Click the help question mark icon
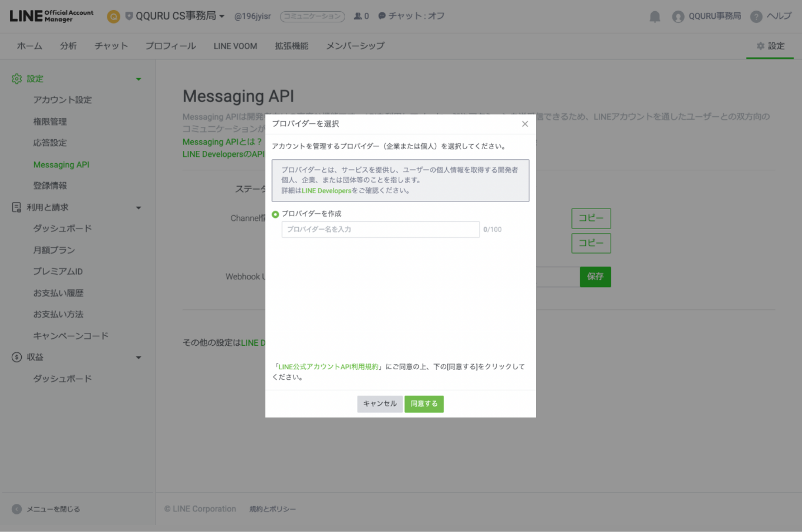The image size is (802, 532). coord(756,16)
